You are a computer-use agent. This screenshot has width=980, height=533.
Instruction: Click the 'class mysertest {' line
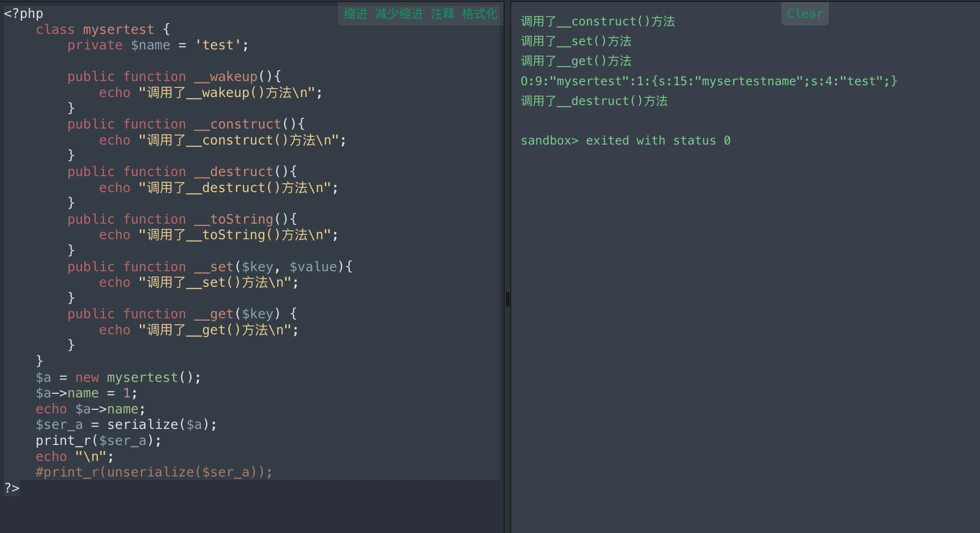[x=103, y=29]
